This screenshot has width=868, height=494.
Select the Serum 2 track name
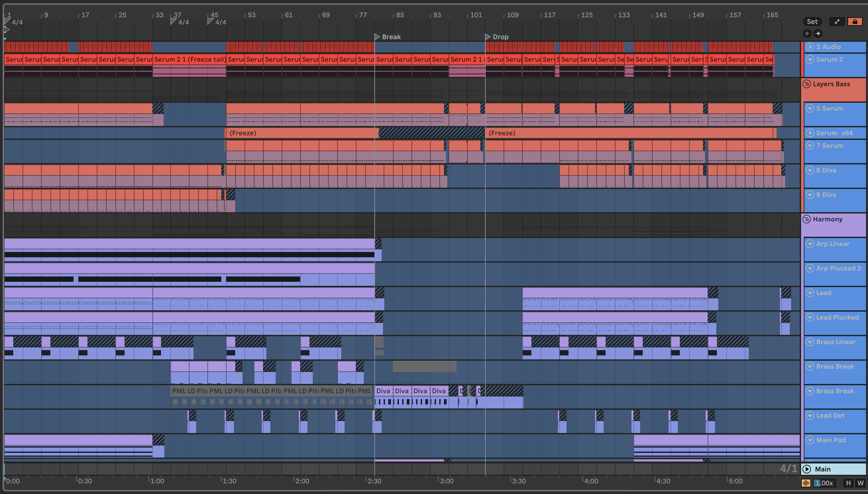pyautogui.click(x=829, y=59)
